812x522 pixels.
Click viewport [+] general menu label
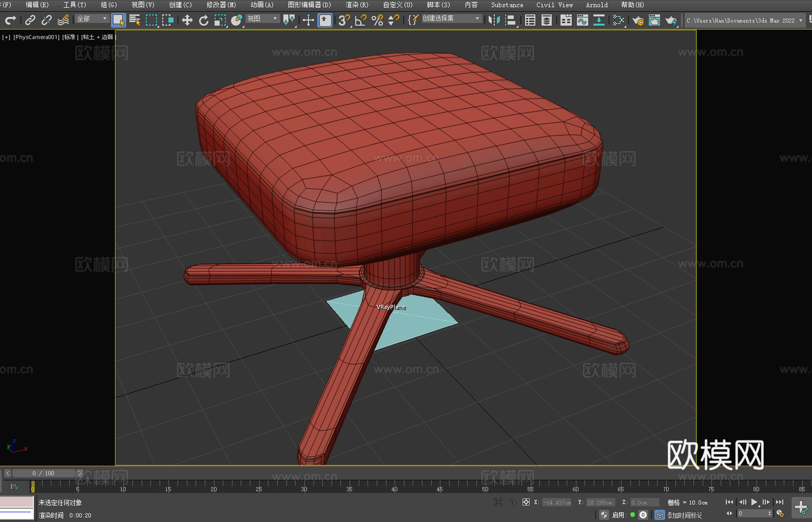click(6, 37)
